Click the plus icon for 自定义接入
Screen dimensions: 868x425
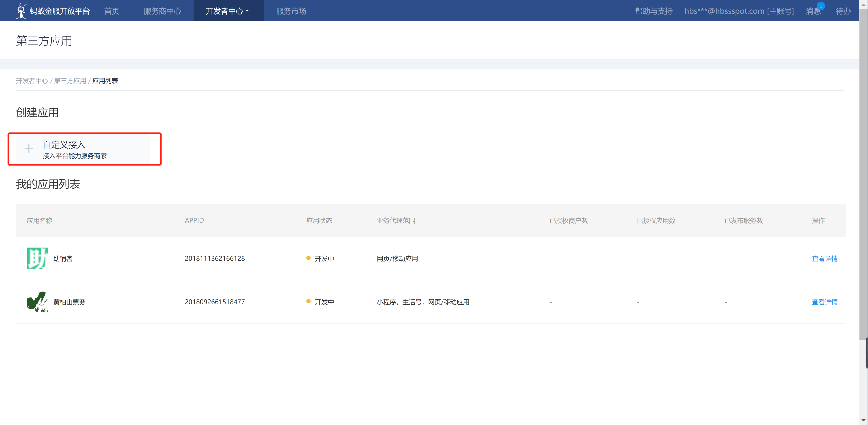coord(29,149)
